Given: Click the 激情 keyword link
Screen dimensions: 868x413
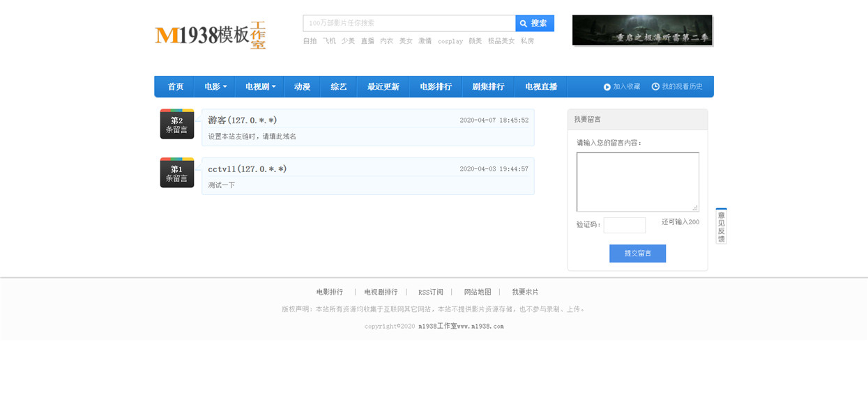Looking at the screenshot, I should click(425, 41).
